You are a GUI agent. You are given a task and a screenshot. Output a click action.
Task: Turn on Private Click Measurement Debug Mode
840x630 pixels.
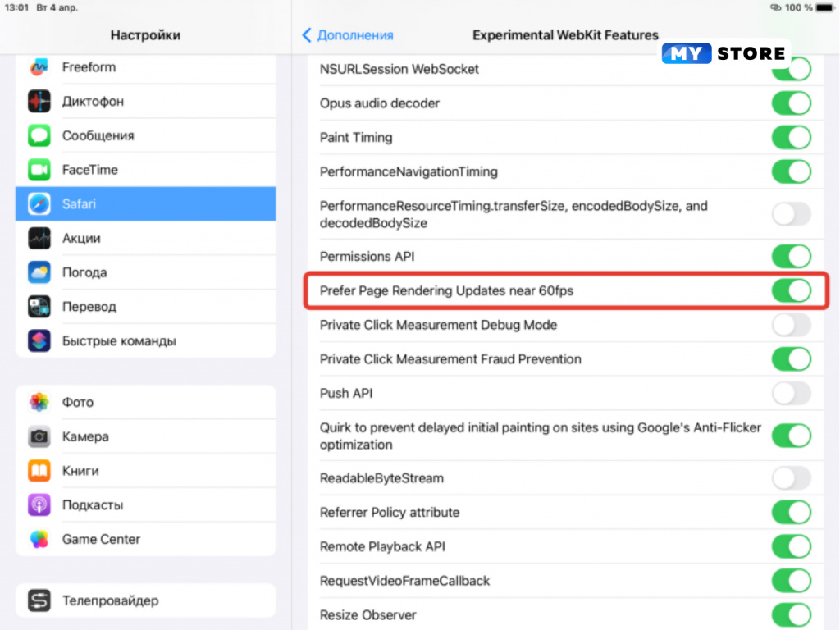791,325
